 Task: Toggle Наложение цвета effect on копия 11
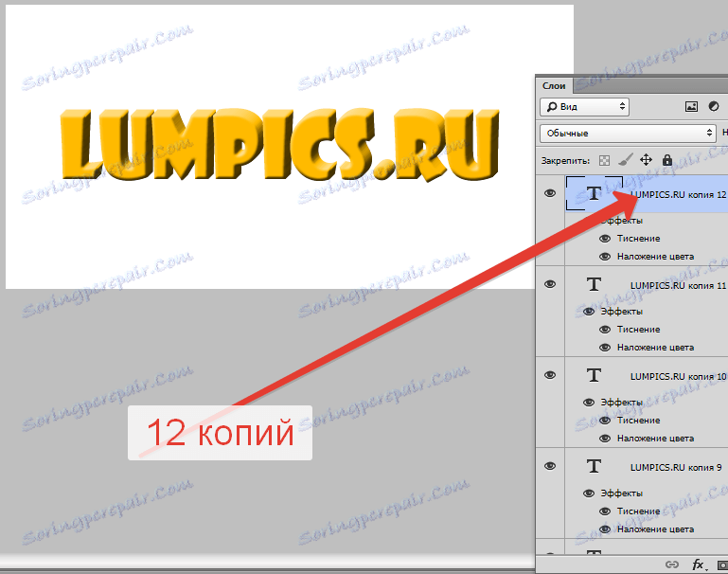605,348
